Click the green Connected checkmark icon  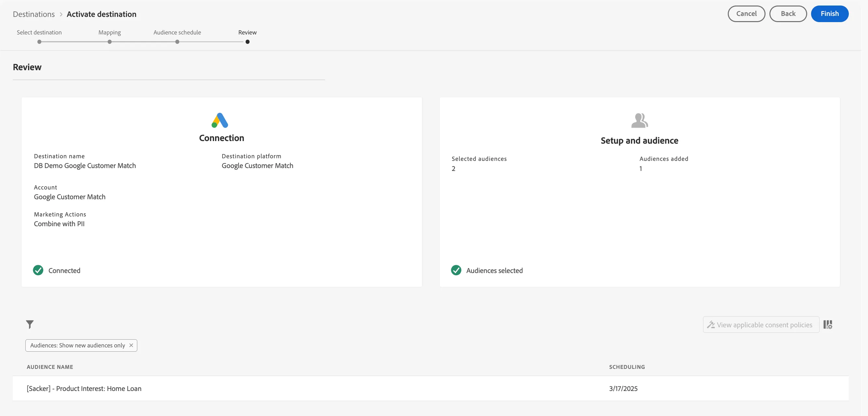[38, 270]
